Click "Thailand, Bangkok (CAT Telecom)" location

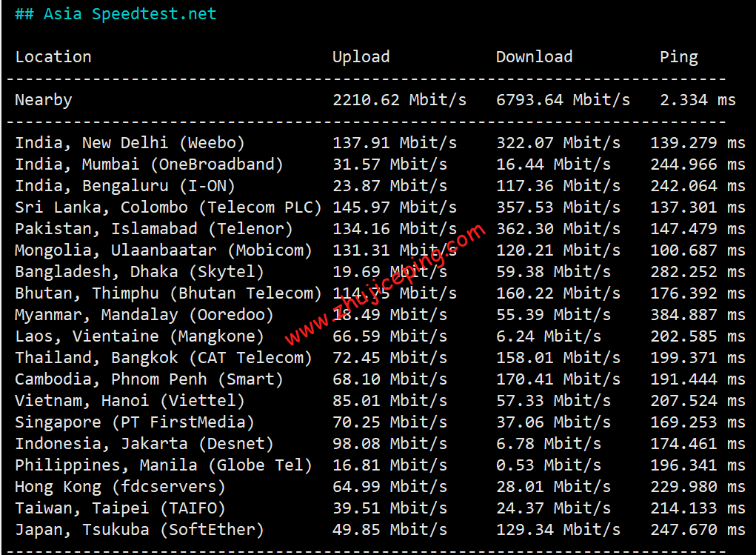pos(164,358)
